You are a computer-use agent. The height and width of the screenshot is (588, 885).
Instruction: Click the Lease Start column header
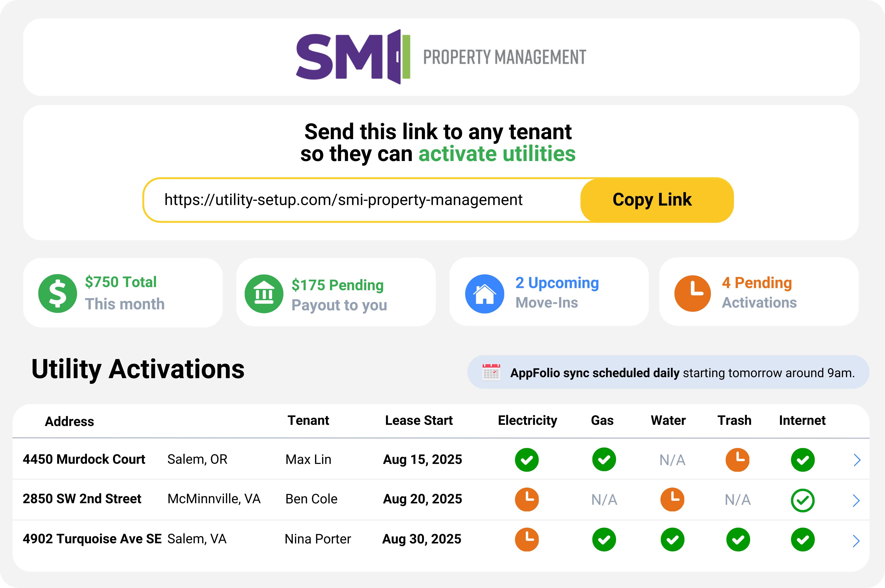(419, 420)
